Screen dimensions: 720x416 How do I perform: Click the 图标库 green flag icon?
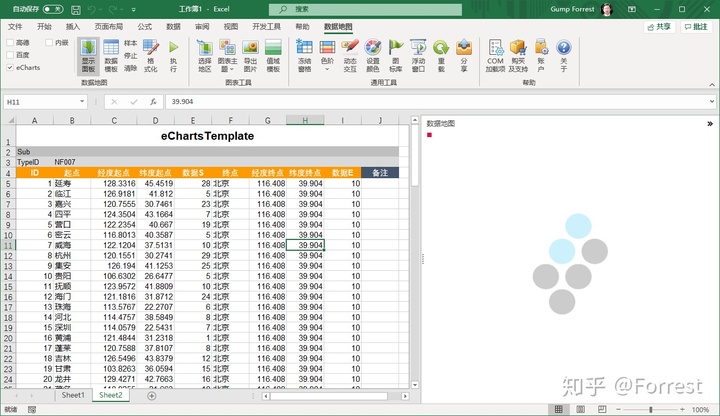point(395,47)
